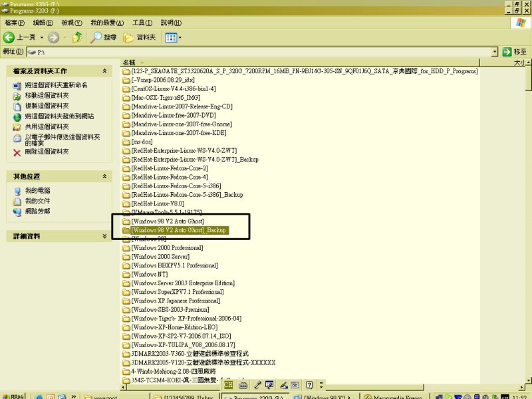Toggle the Folders (資料夾) pane button

click(x=139, y=37)
